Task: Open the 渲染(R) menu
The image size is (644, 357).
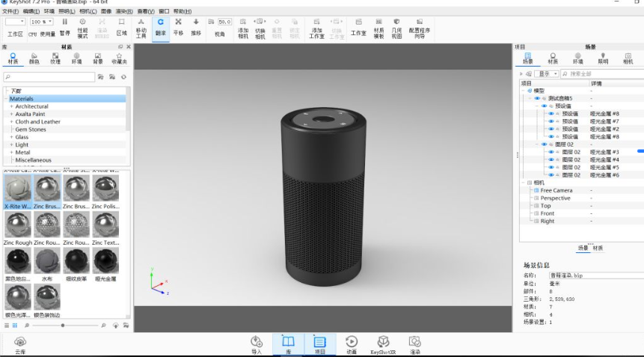Action: coord(124,11)
